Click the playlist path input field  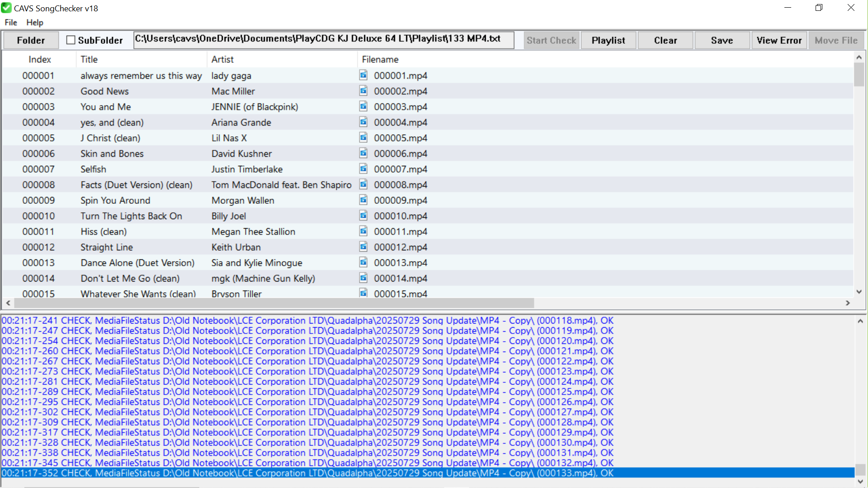324,39
